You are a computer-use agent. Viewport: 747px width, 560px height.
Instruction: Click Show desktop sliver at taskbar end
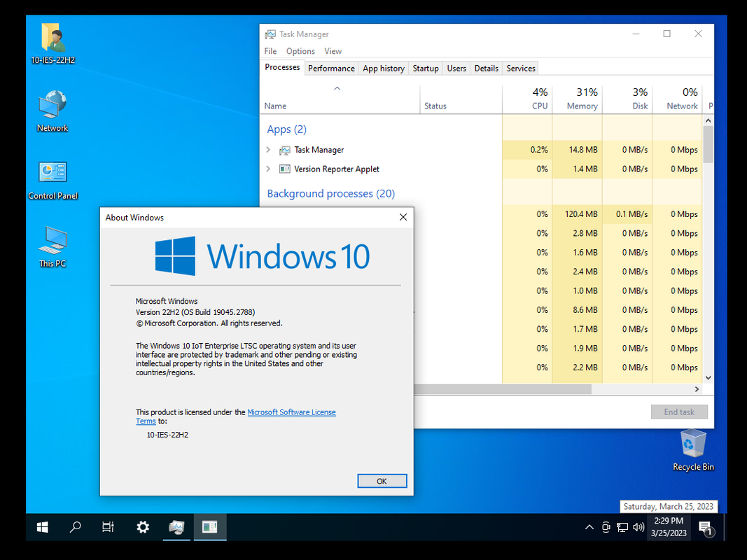(725, 526)
